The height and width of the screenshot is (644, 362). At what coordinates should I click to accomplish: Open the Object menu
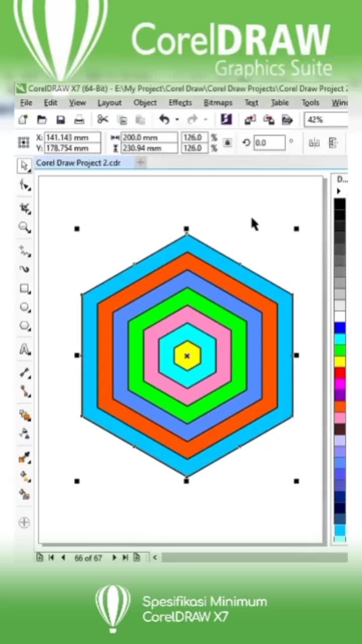pyautogui.click(x=145, y=103)
